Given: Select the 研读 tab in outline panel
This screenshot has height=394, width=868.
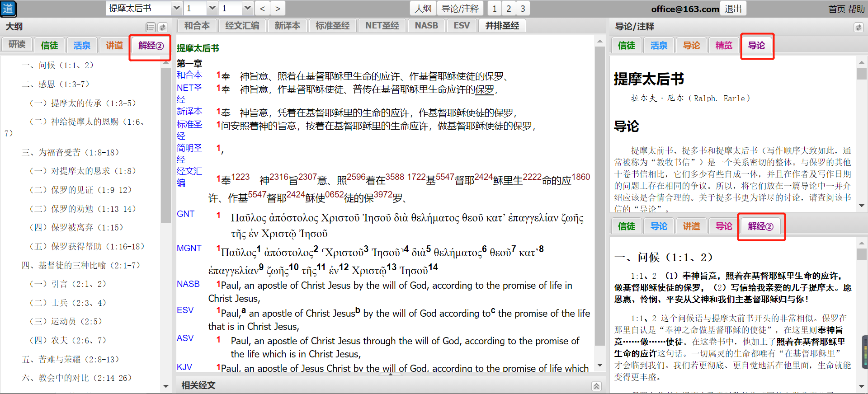Looking at the screenshot, I should (17, 44).
